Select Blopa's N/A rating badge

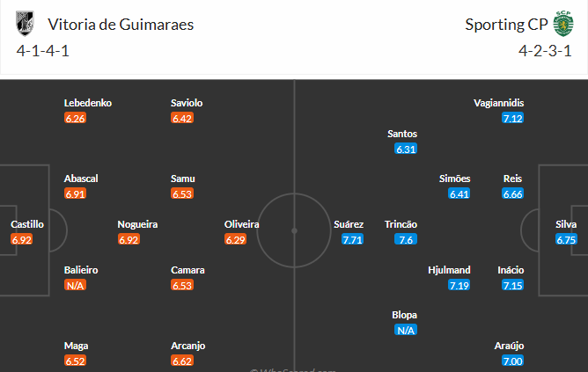pos(406,330)
